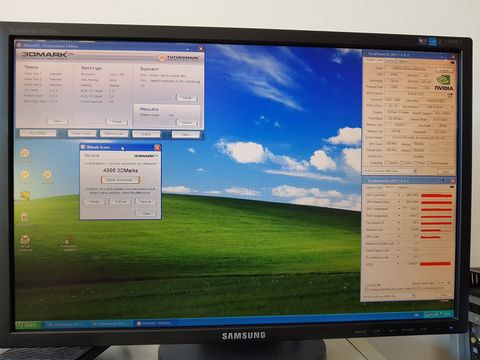The image size is (480, 360).
Task: Open PCB Temperature sensor dropdown arrow
Action: click(x=399, y=216)
